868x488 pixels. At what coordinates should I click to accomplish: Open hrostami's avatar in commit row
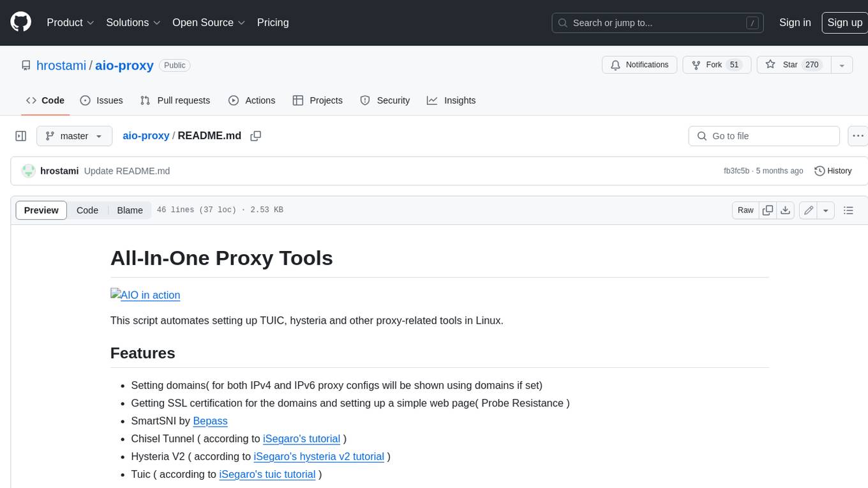pyautogui.click(x=28, y=171)
